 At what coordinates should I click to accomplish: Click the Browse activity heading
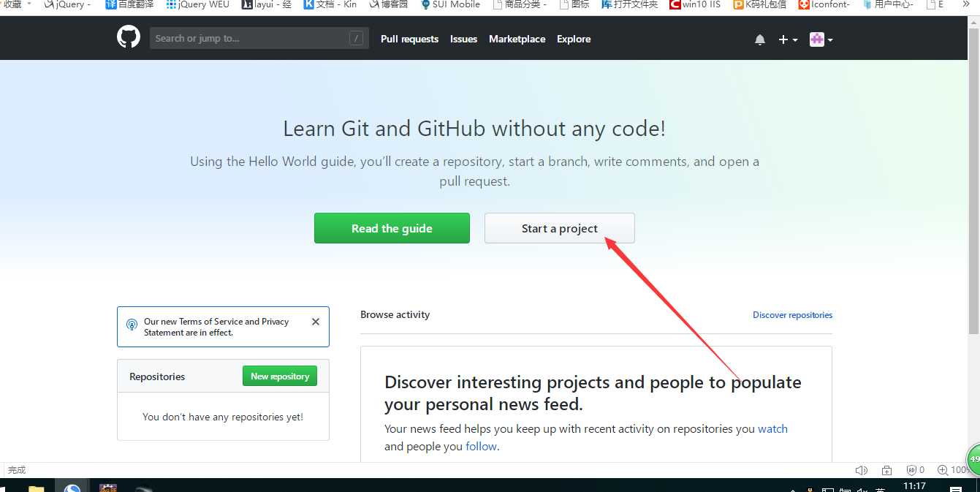tap(395, 314)
